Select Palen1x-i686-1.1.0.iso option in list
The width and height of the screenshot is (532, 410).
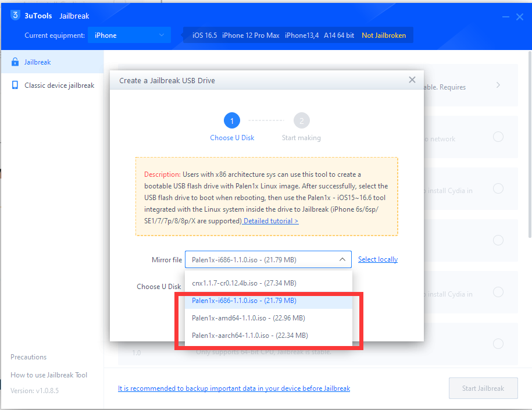[269, 300]
